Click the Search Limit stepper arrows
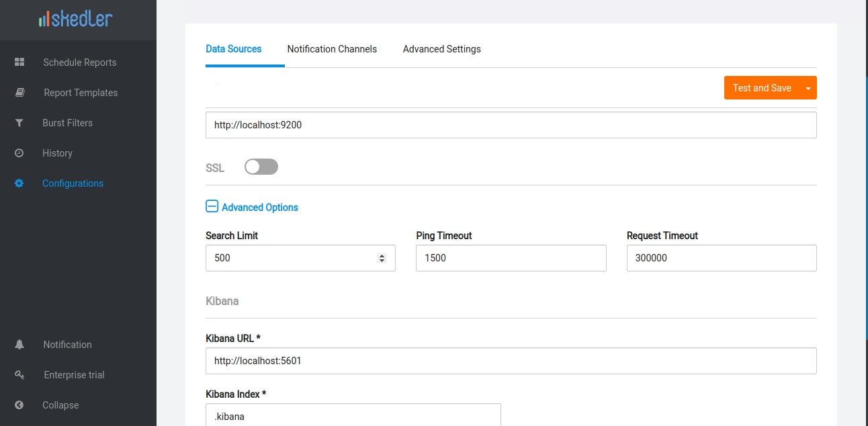This screenshot has height=426, width=868. (382, 258)
